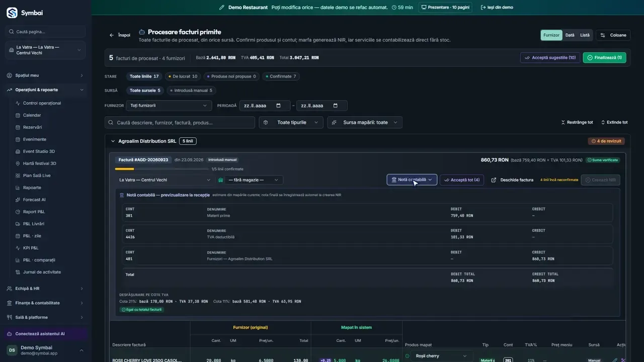Click the pencil edit icon in Roșii cherry row

pos(615,360)
